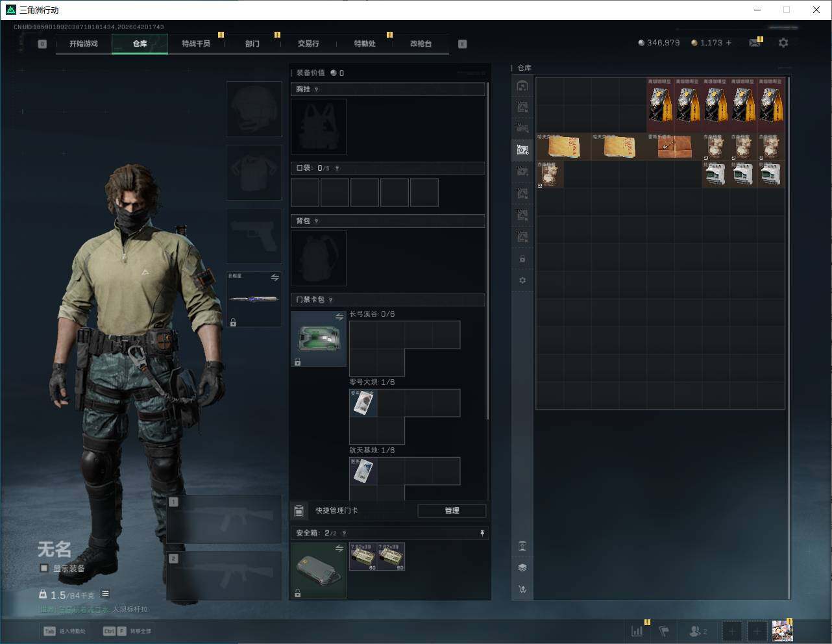This screenshot has width=832, height=644.
Task: Click the help question mark beside 门禁卡包
Action: coord(331,300)
